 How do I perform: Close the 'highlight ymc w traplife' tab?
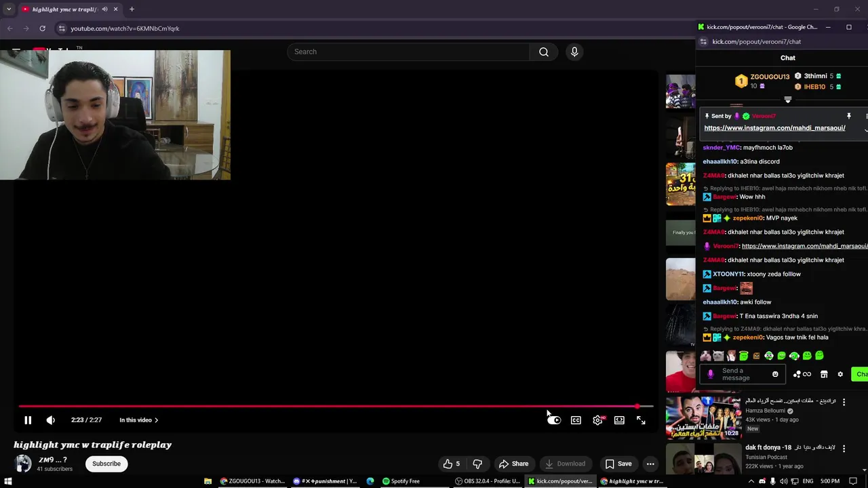click(115, 9)
